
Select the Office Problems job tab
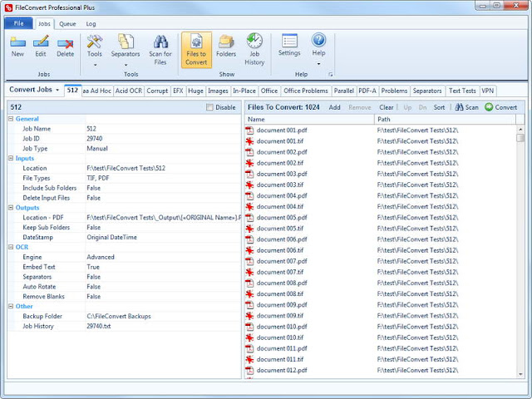[306, 91]
